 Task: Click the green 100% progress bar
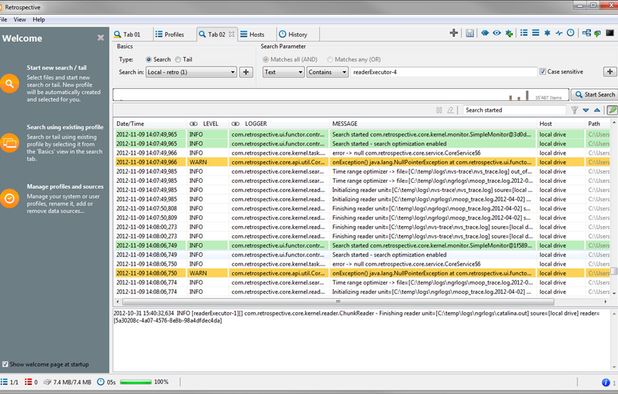coord(136,382)
